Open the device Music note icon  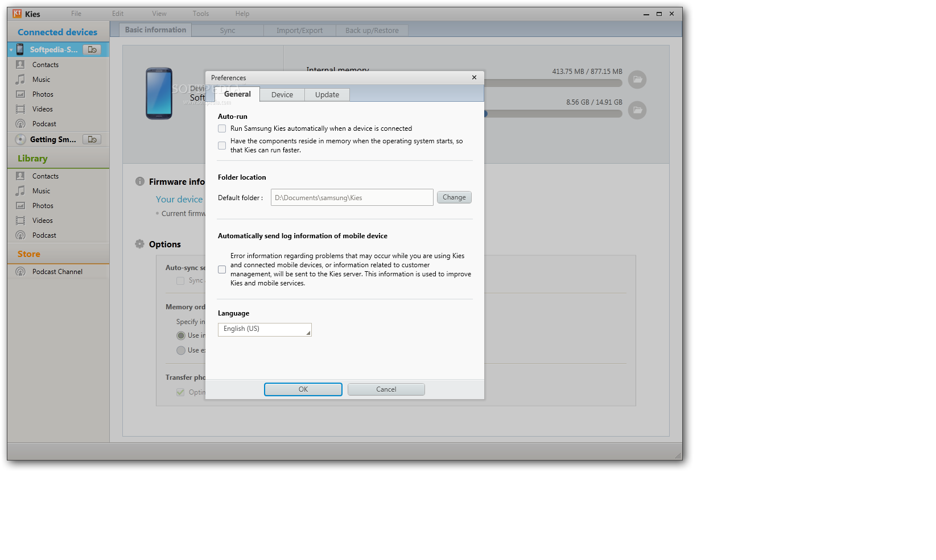coord(20,80)
